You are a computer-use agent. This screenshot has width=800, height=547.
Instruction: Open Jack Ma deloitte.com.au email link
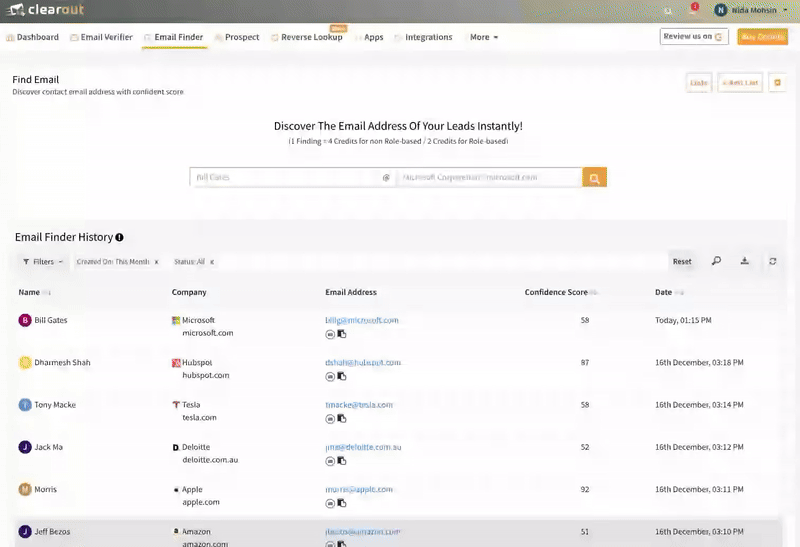[x=363, y=447]
